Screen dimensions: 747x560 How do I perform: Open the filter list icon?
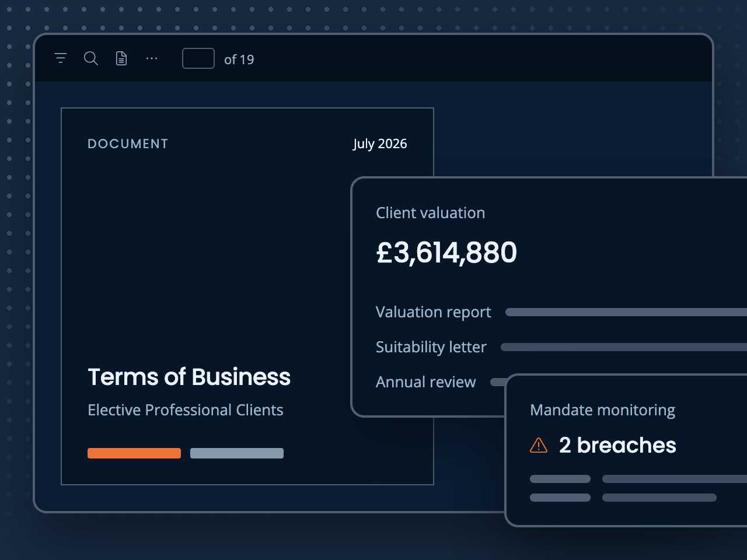(x=61, y=58)
